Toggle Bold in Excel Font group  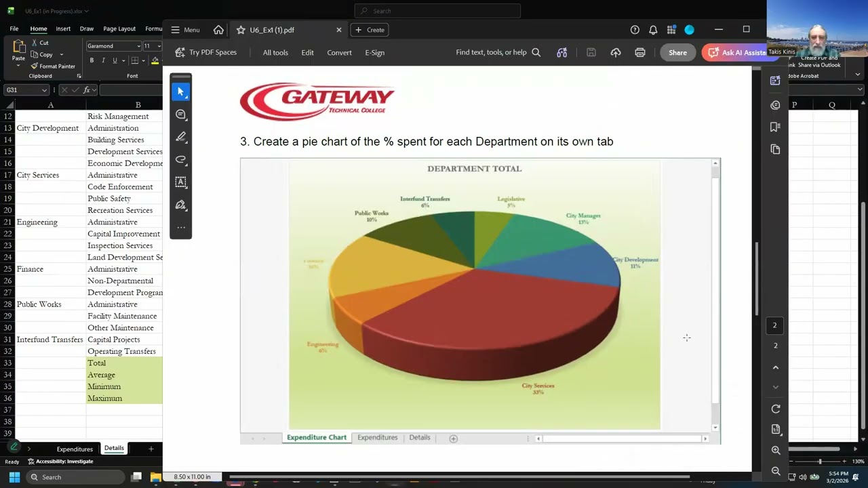(92, 60)
